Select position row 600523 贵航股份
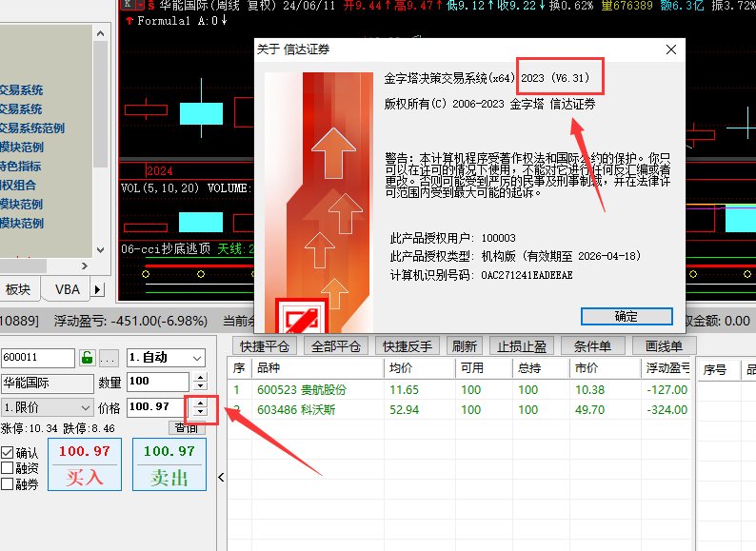This screenshot has width=756, height=551. click(459, 389)
